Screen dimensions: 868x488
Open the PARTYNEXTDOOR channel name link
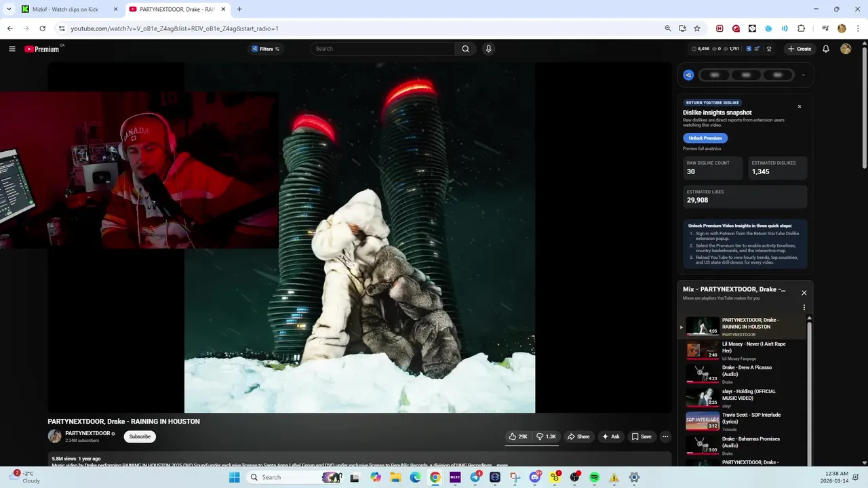(x=87, y=433)
